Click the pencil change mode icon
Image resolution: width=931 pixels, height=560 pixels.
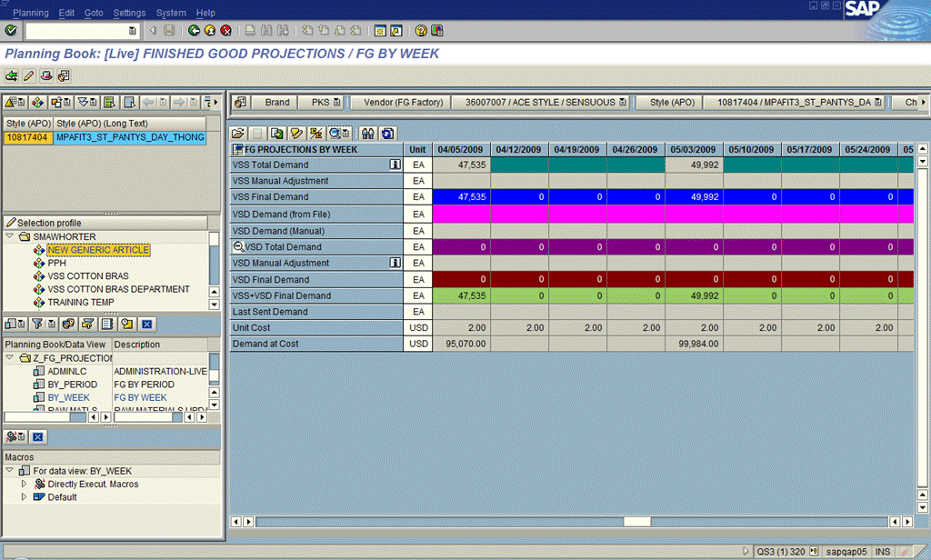click(x=28, y=76)
